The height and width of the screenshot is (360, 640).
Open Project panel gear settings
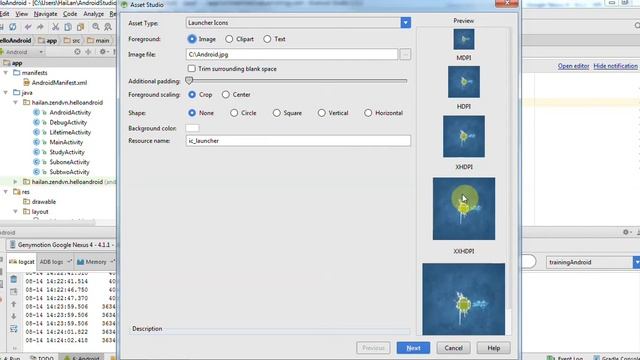pyautogui.click(x=102, y=52)
